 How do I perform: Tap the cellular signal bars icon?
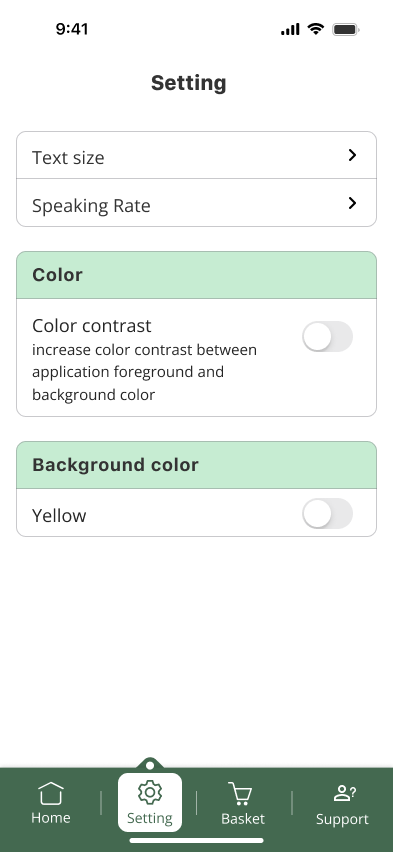point(290,29)
